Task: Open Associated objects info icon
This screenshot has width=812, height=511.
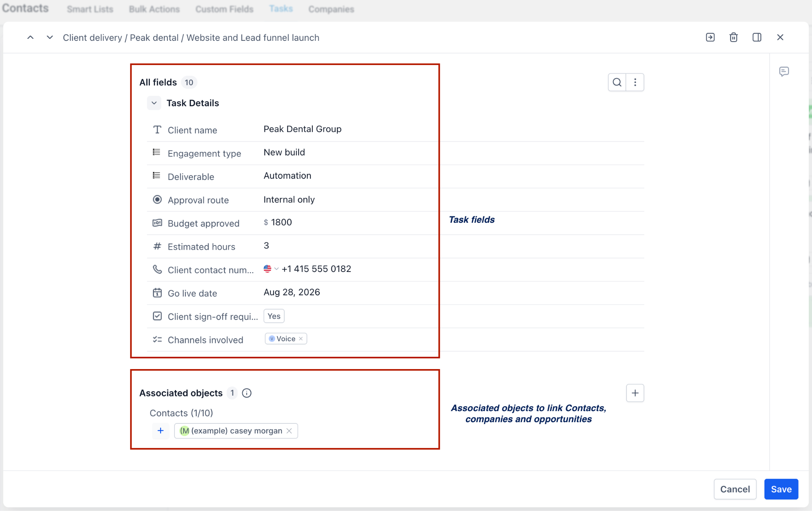Action: 247,393
